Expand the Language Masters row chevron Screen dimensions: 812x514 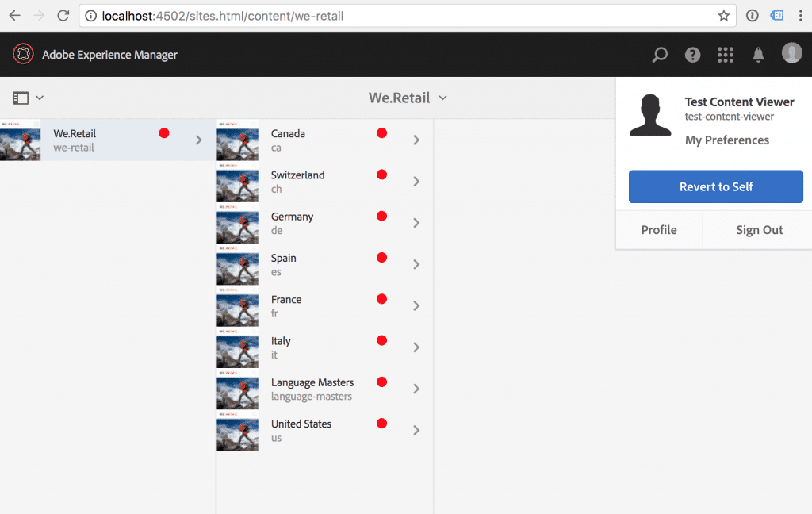coord(416,389)
